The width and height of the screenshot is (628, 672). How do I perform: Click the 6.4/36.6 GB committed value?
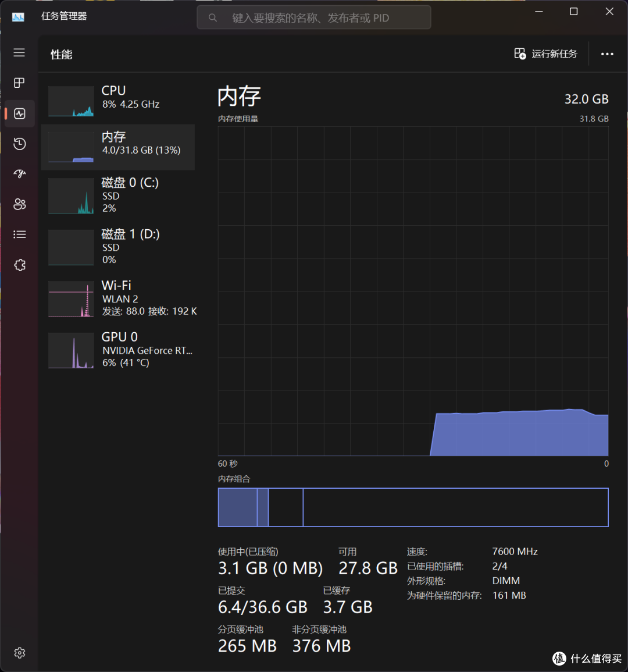263,607
